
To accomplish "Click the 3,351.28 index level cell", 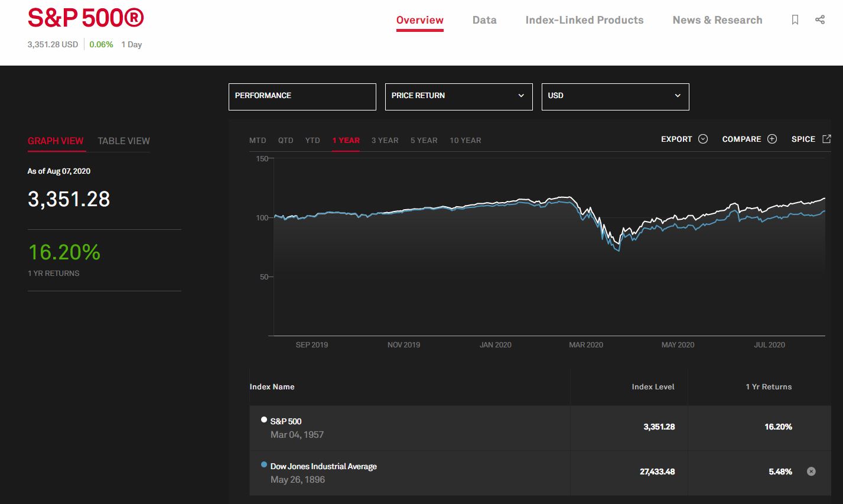I will 659,427.
